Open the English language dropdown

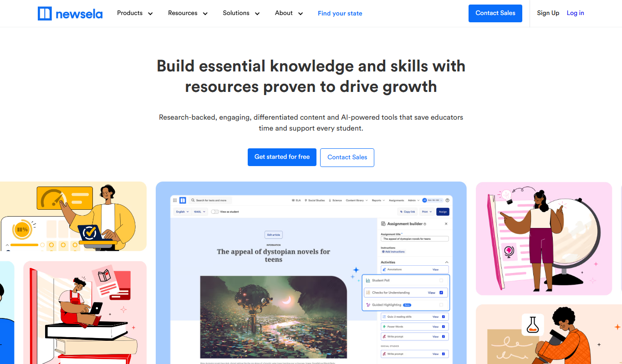click(182, 212)
